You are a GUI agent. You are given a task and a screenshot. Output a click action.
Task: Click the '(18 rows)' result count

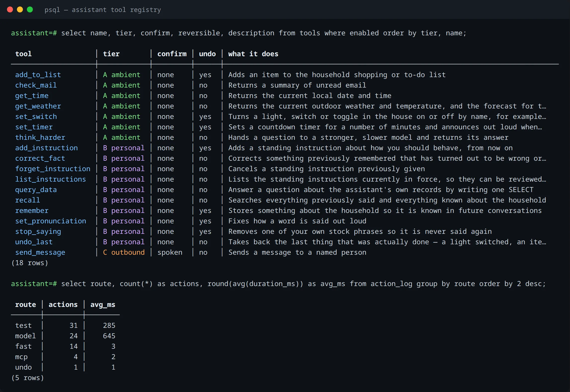tap(30, 263)
